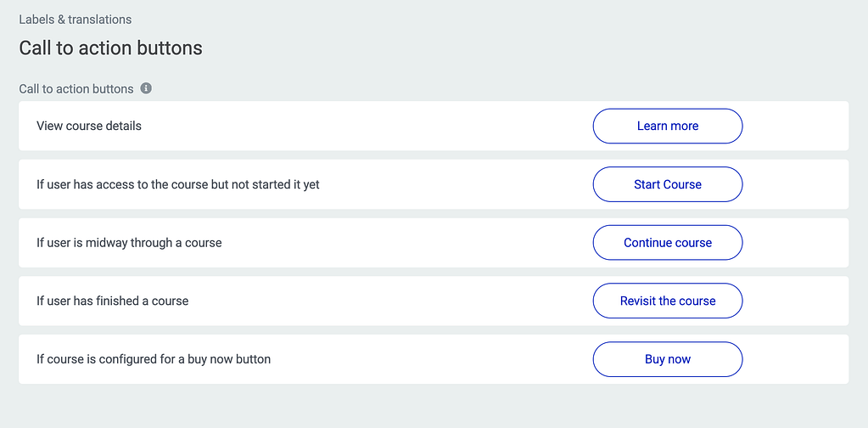This screenshot has height=428, width=868.
Task: Click blank row area right of Continue course
Action: 796,243
